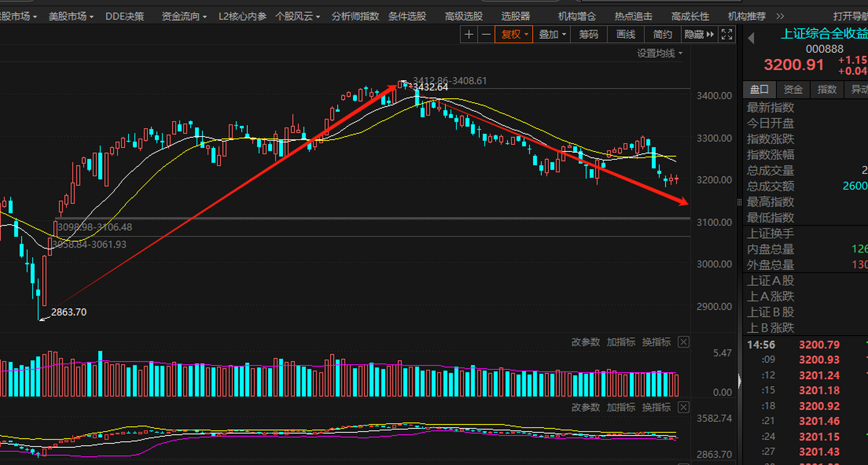Open 机构增仓 menu
The width and height of the screenshot is (868, 465).
[x=577, y=16]
